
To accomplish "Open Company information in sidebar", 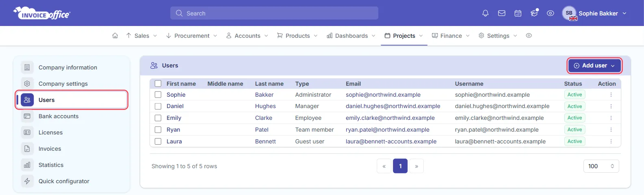I will tap(72, 67).
